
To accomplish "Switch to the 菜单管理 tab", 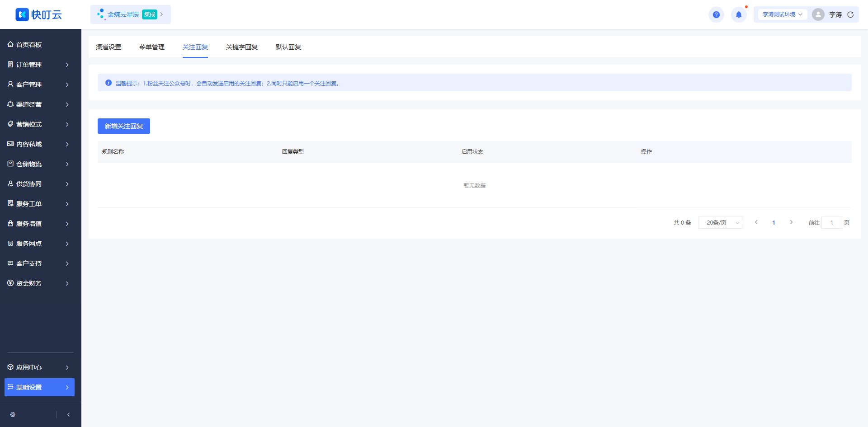I will 152,47.
